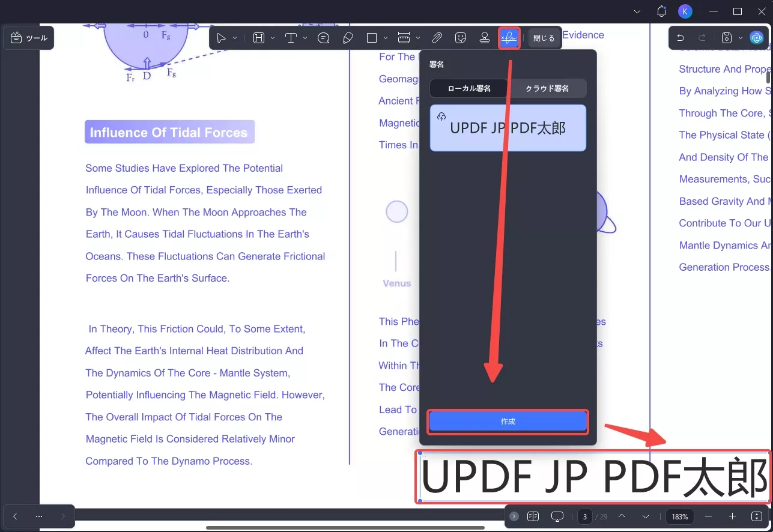Open the UPDF AI assistant
The image size is (773, 532).
pos(757,38)
